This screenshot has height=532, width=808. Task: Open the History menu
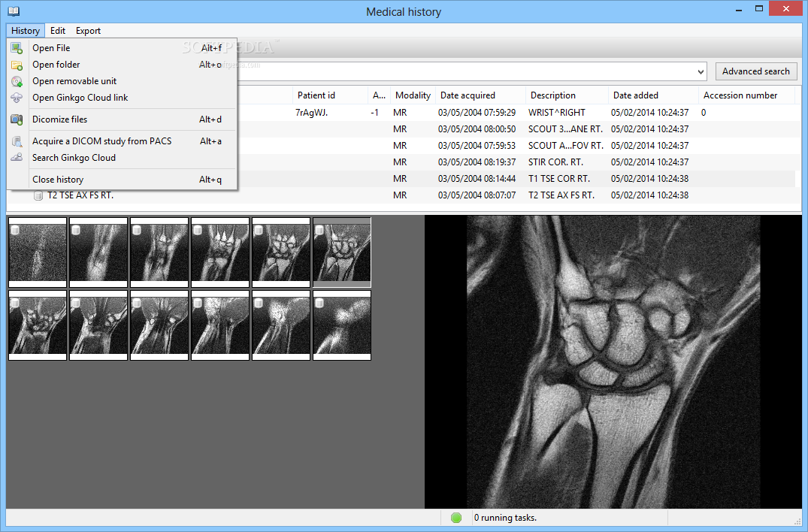[26, 30]
